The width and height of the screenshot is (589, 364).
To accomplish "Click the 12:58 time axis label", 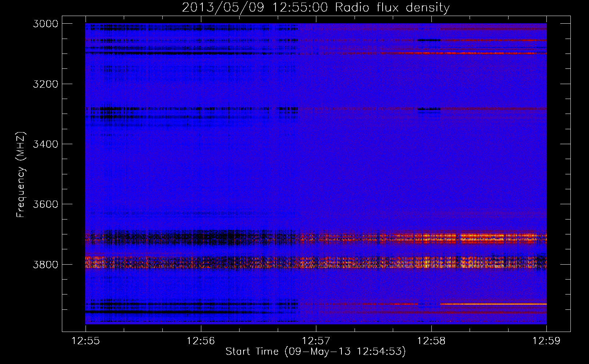I will 431,341.
